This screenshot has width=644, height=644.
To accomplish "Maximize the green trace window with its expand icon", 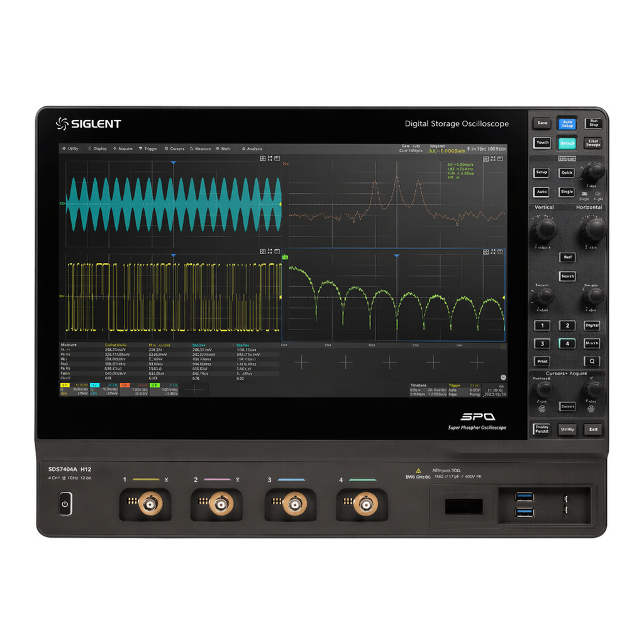I will pyautogui.click(x=493, y=252).
